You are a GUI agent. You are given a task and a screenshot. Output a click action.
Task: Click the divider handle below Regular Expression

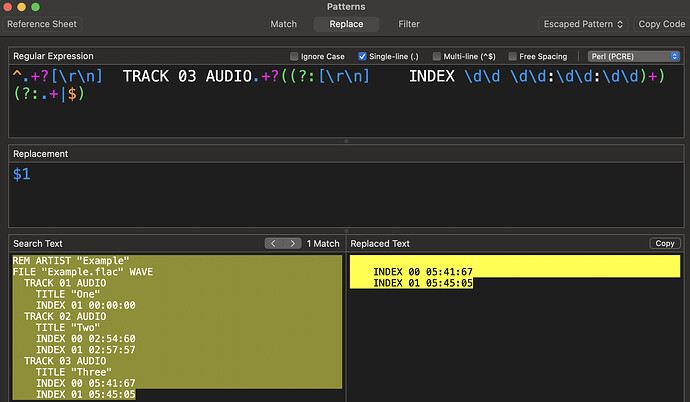point(346,141)
